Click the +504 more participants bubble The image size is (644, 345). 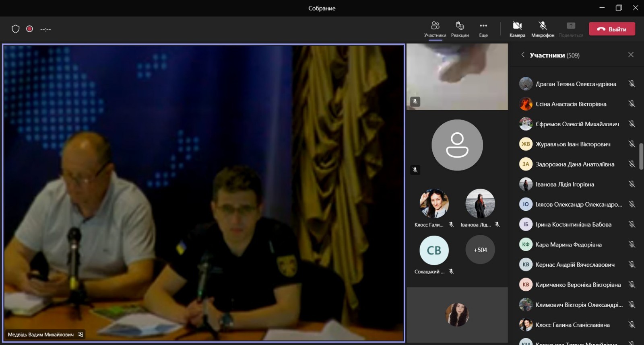point(480,250)
